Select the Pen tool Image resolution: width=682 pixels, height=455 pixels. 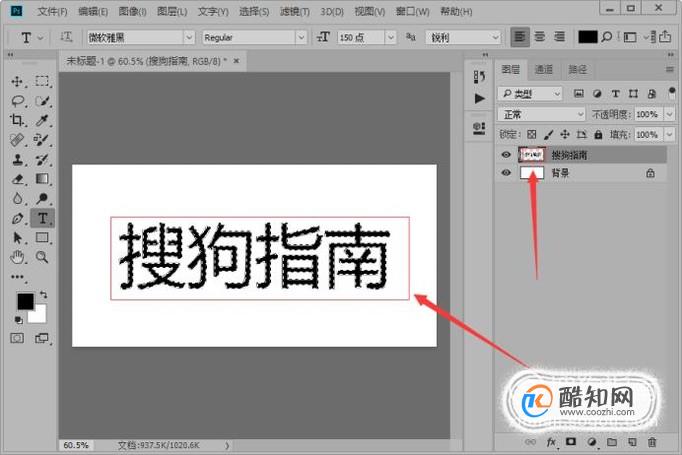click(x=17, y=218)
